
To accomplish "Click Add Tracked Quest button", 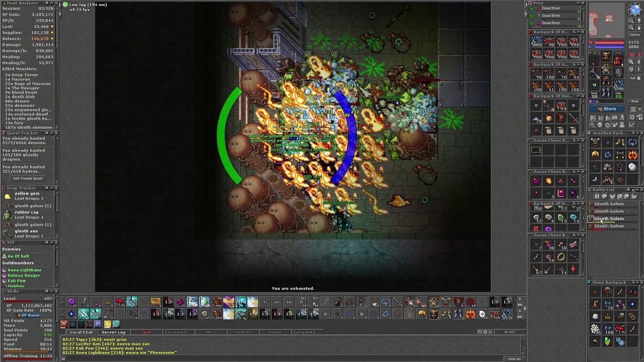I will (28, 178).
